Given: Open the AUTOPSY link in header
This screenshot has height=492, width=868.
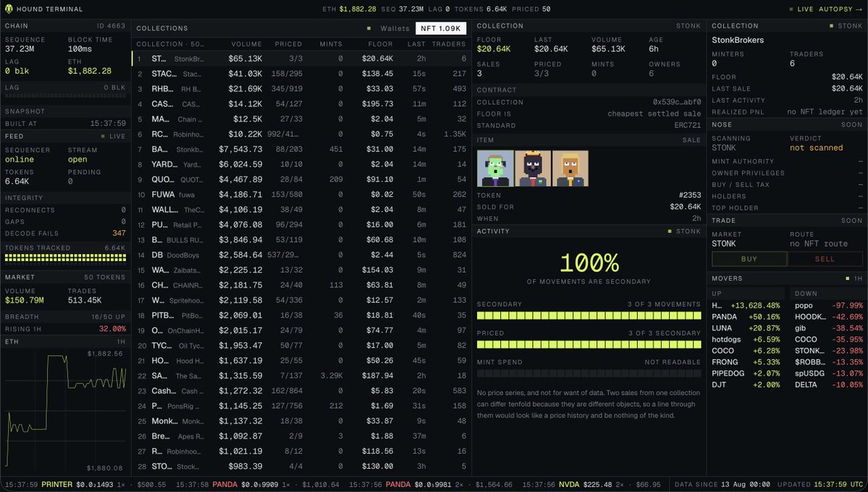Looking at the screenshot, I should point(840,9).
